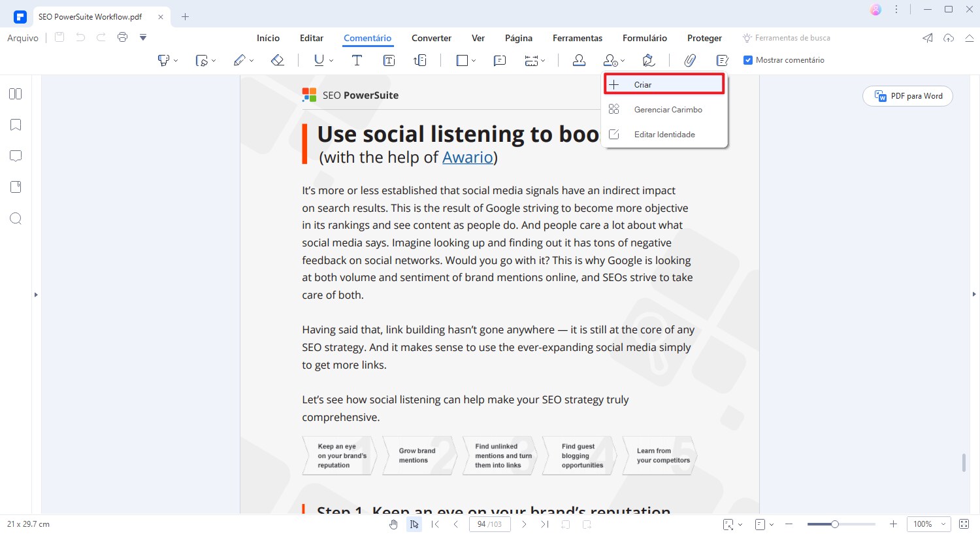
Task: Add a text box annotation
Action: click(x=389, y=60)
